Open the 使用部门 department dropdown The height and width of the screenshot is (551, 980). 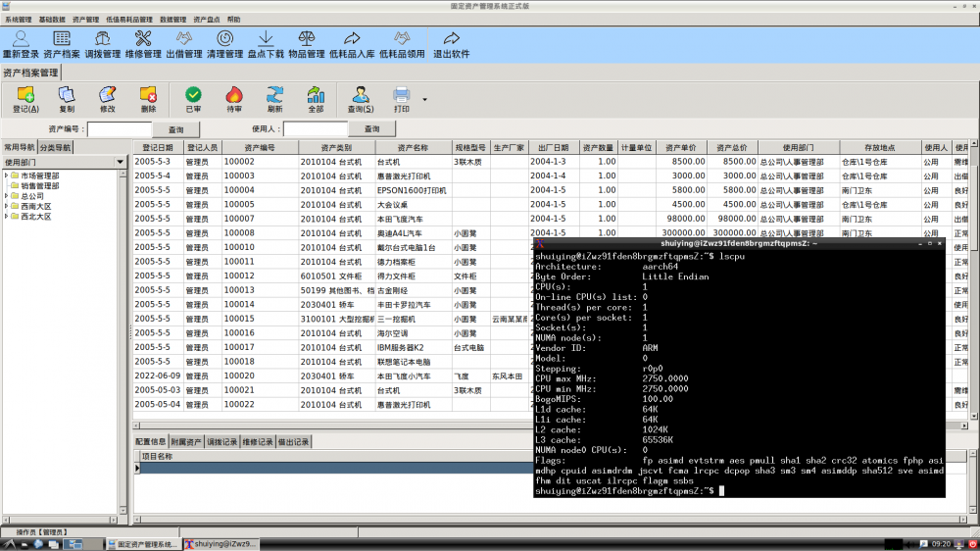pyautogui.click(x=120, y=162)
